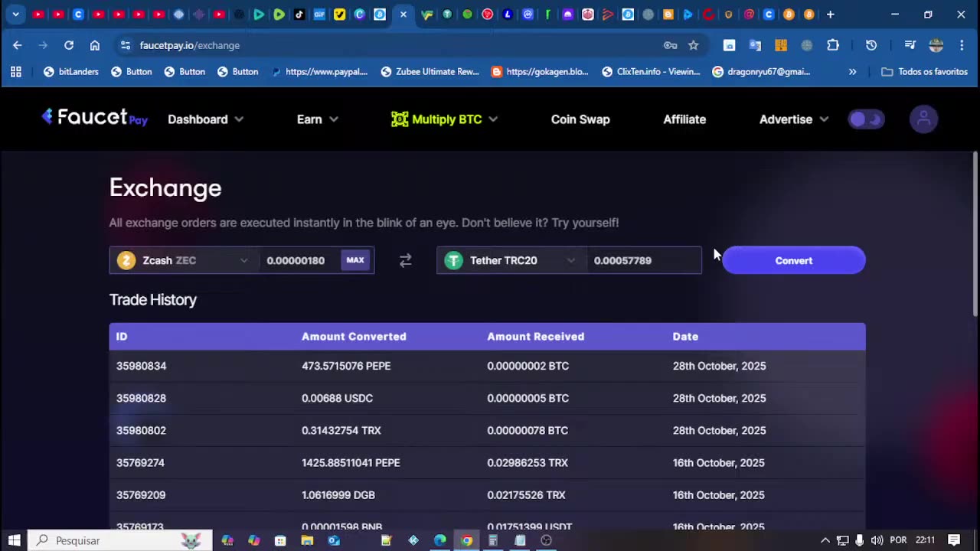
Task: Click the Tether coin icon
Action: coord(454,260)
